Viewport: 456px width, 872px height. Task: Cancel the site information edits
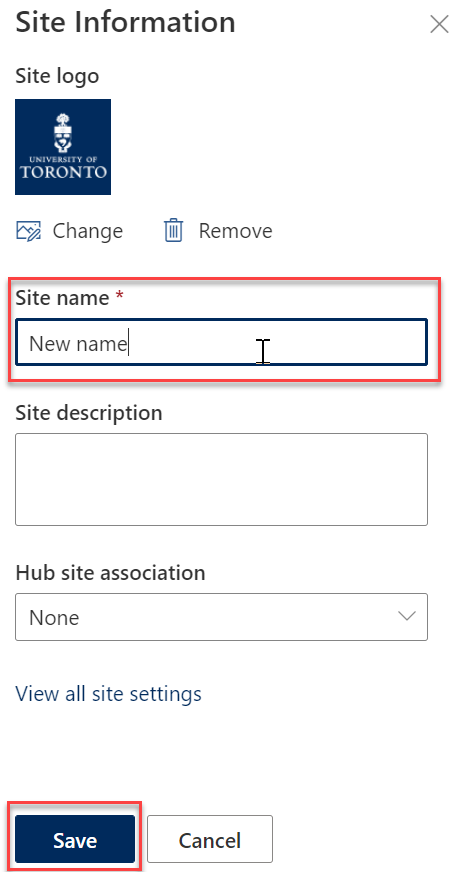click(210, 839)
